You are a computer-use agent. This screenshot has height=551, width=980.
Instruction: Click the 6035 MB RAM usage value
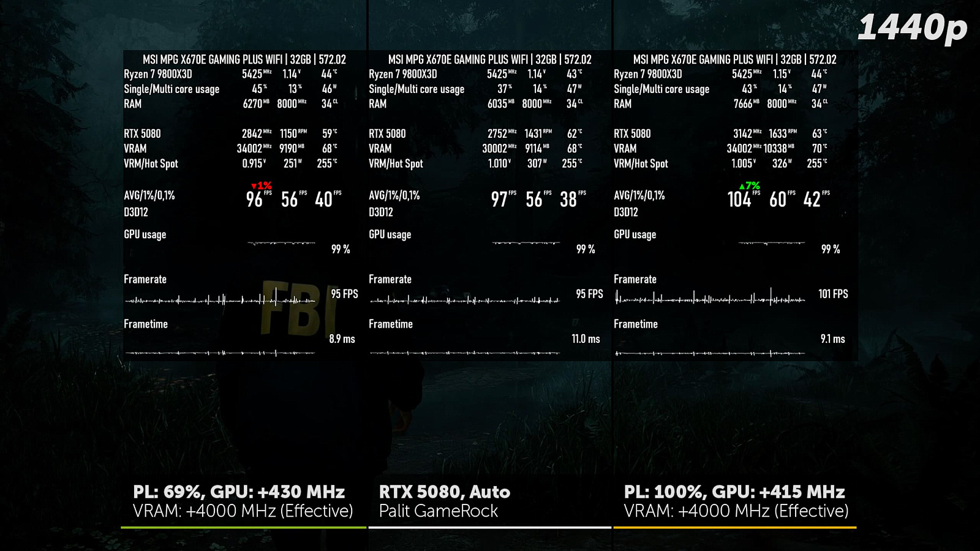pyautogui.click(x=501, y=104)
